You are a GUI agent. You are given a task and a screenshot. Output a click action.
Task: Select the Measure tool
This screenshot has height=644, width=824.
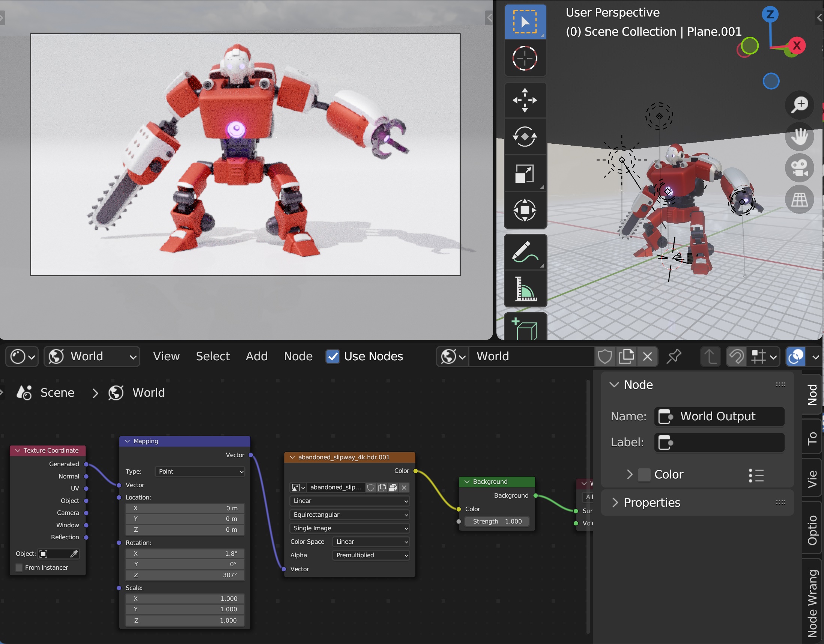coord(525,289)
